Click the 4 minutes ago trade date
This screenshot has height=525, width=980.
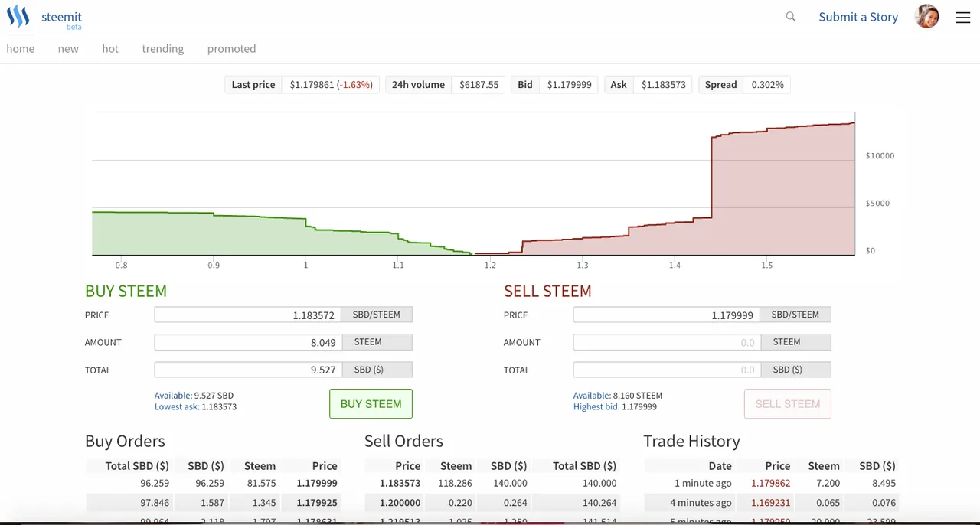(x=701, y=503)
